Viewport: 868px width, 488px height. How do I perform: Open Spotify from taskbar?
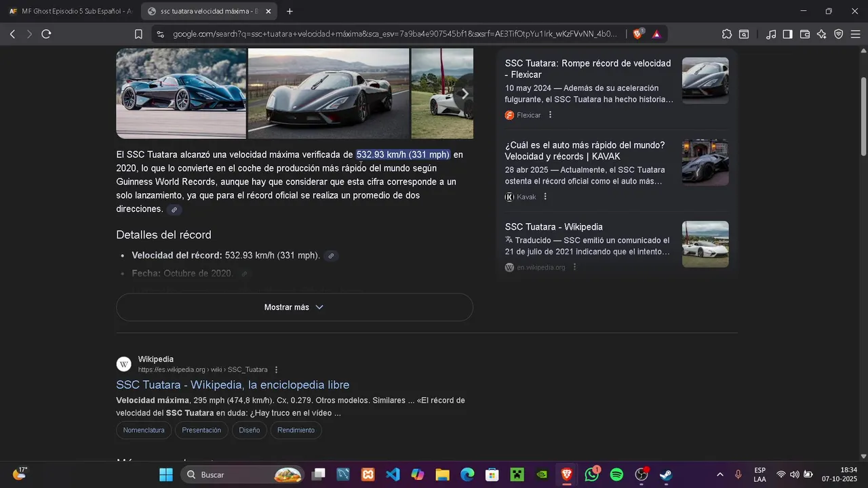[x=616, y=474]
